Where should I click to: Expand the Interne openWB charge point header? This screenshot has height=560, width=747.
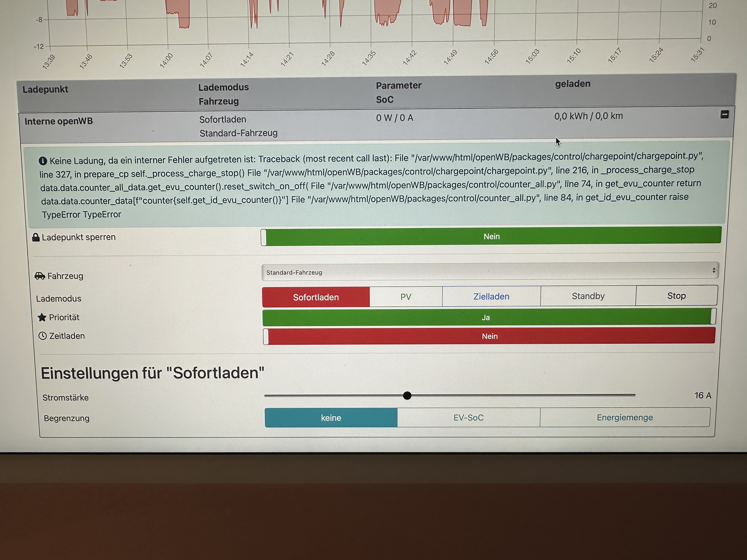point(59,121)
